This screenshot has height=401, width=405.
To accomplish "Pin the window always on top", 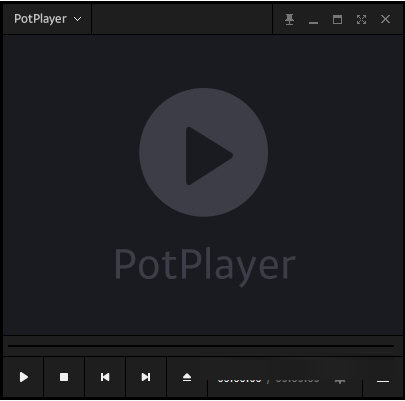I will point(289,19).
